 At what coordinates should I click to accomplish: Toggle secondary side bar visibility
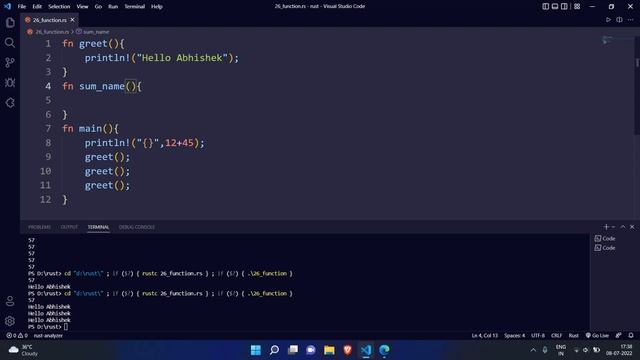(x=564, y=6)
